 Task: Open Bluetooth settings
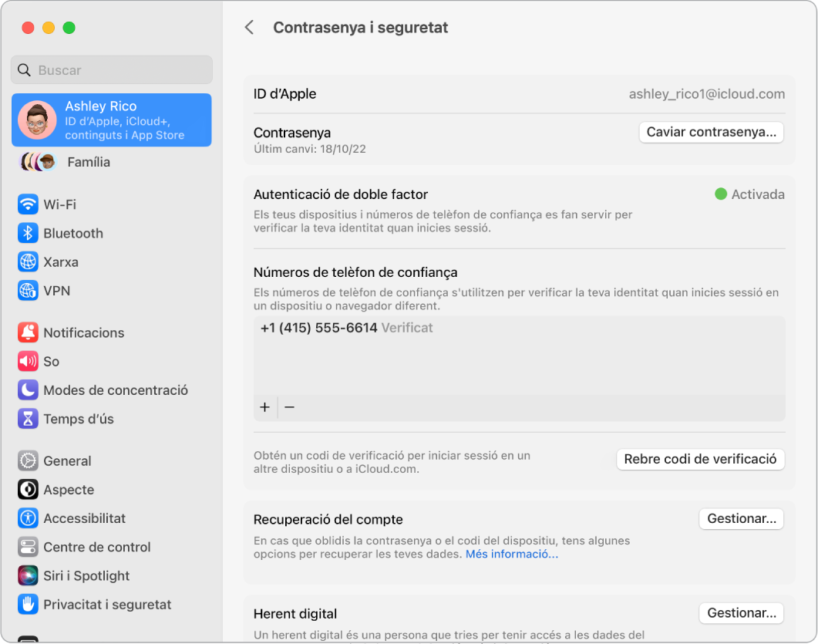coord(72,233)
